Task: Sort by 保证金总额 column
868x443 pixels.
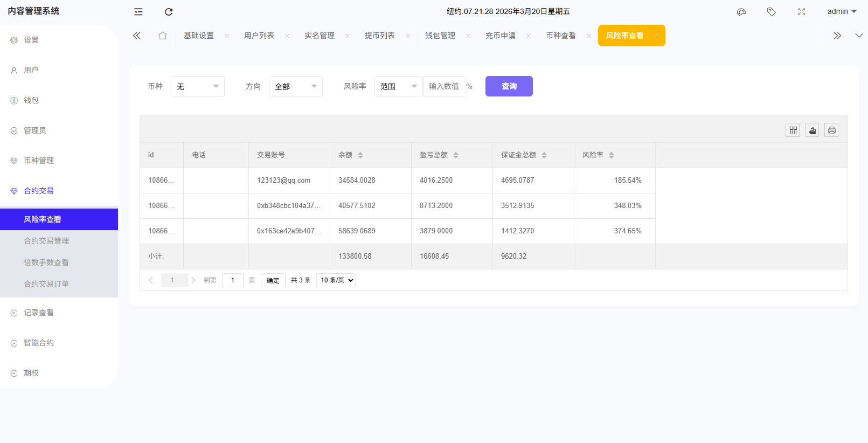Action: pos(544,155)
